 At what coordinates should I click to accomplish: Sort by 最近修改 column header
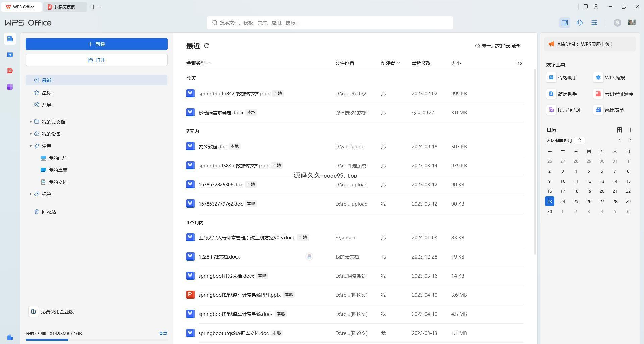421,63
